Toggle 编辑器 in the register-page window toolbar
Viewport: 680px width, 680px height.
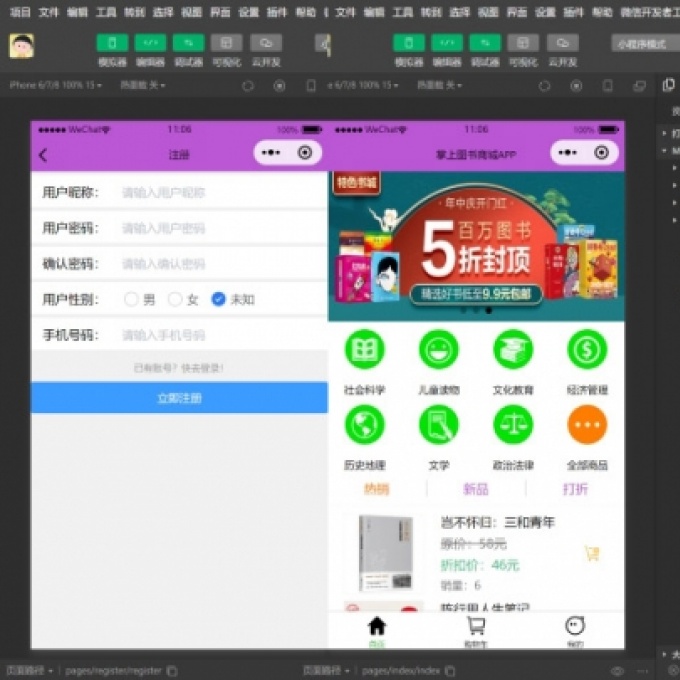(x=150, y=43)
